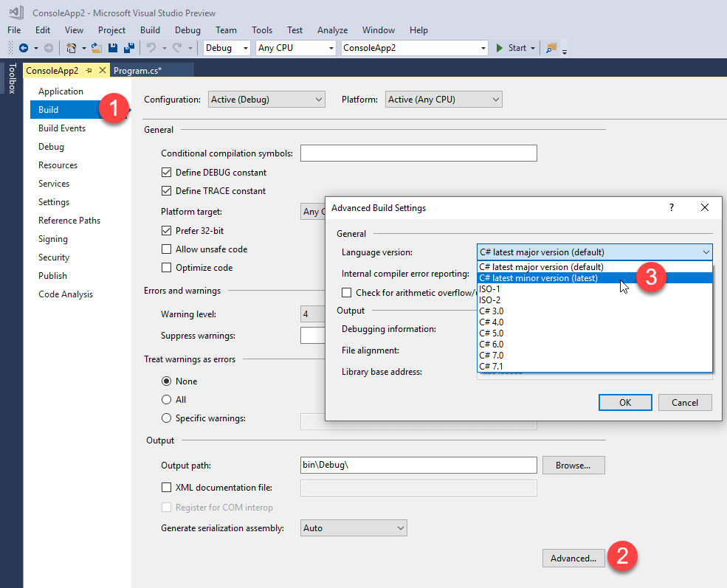The width and height of the screenshot is (727, 588).
Task: Select the Application properties page
Action: 61,91
